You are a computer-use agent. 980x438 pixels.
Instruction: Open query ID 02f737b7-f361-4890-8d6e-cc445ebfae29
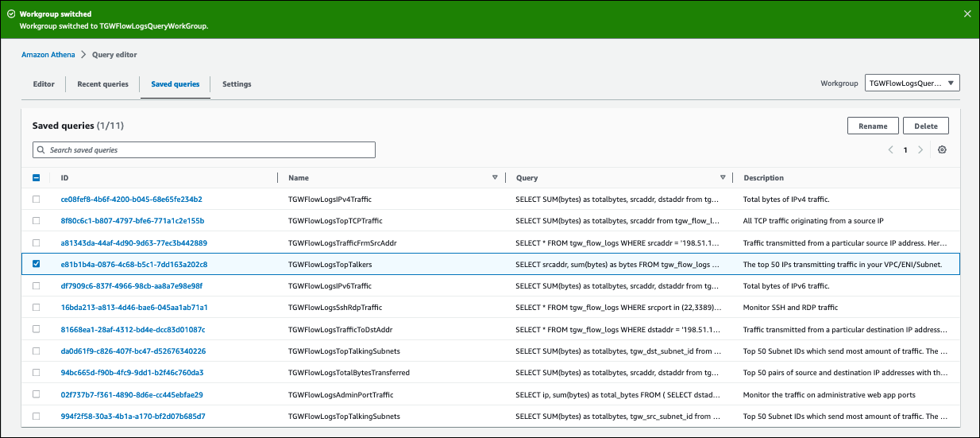(131, 394)
